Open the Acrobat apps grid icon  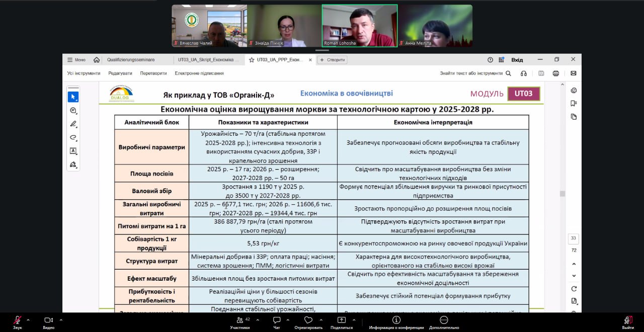pyautogui.click(x=501, y=60)
